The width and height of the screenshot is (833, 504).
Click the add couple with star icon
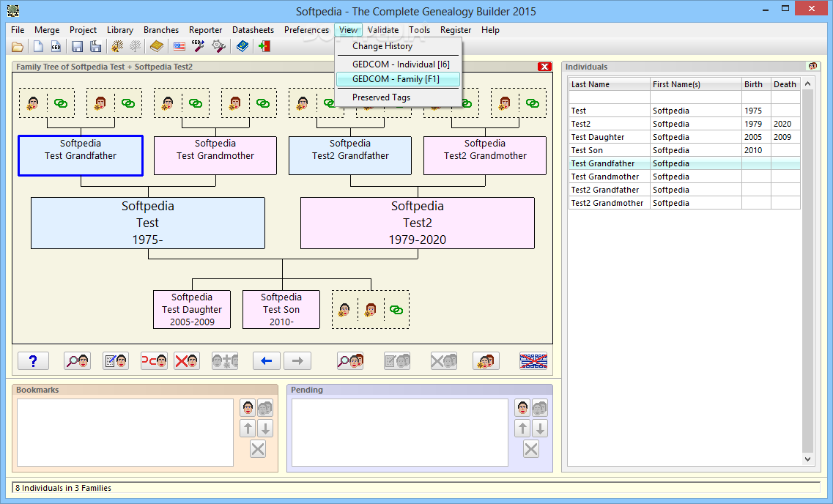(486, 361)
